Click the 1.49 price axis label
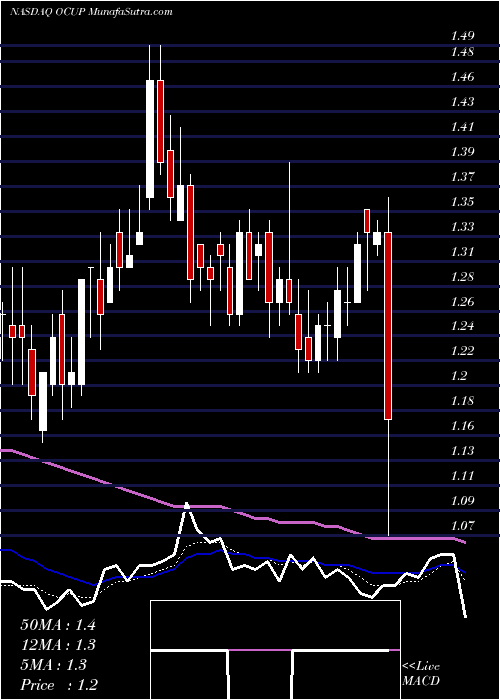500x700 pixels. [x=462, y=36]
